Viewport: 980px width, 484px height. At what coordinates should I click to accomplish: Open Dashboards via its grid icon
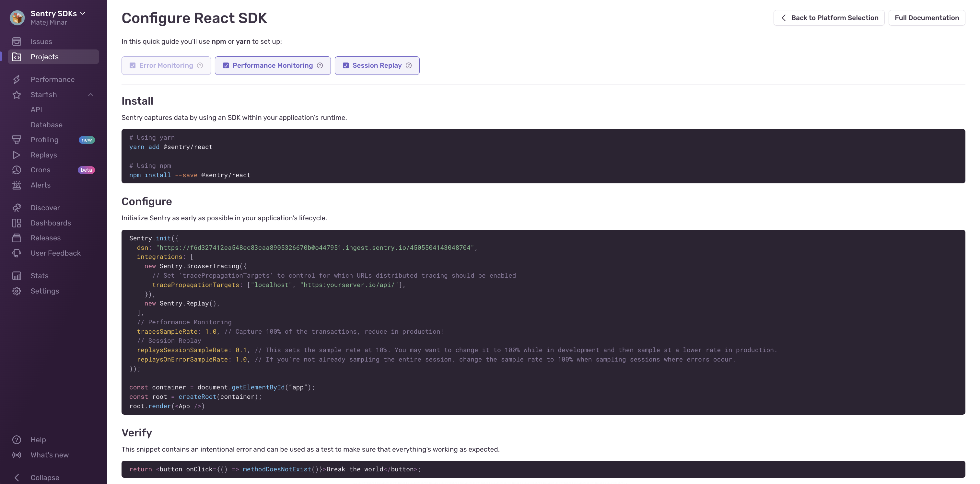17,223
